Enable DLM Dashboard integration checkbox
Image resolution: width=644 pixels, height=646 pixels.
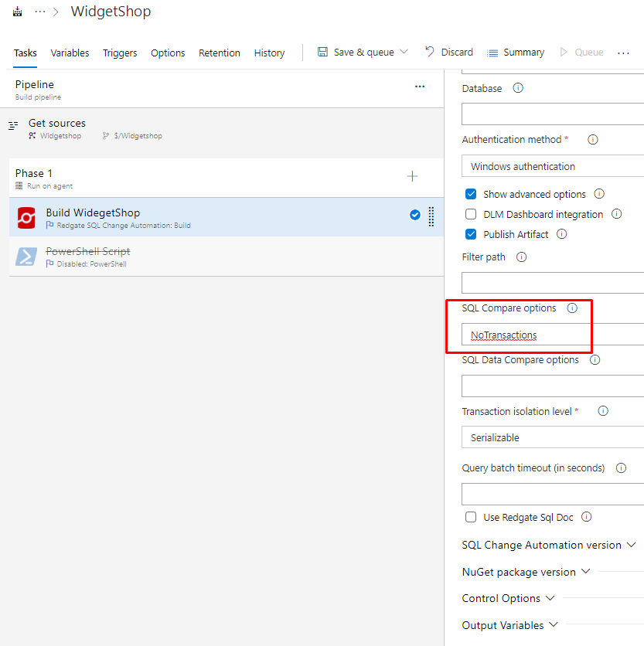pos(470,214)
